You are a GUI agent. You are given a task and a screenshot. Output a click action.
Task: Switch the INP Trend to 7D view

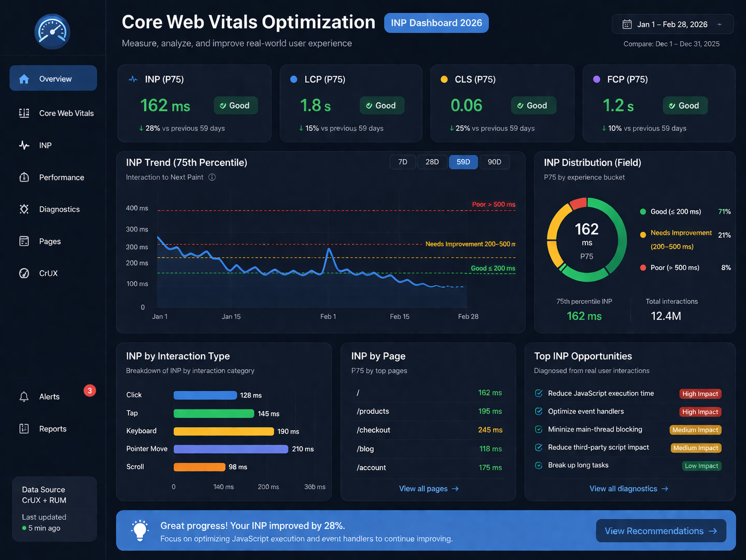(402, 161)
